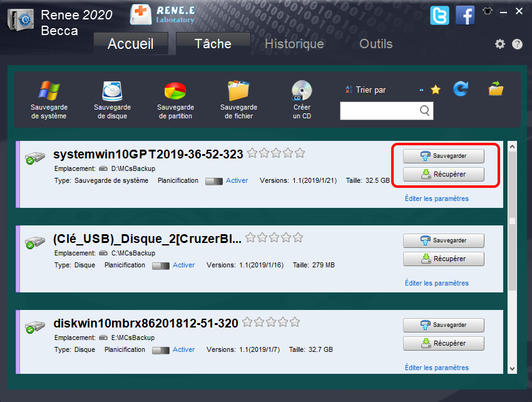The height and width of the screenshot is (402, 532).
Task: Click location C:\MCsBackup
Action: [x=133, y=254]
